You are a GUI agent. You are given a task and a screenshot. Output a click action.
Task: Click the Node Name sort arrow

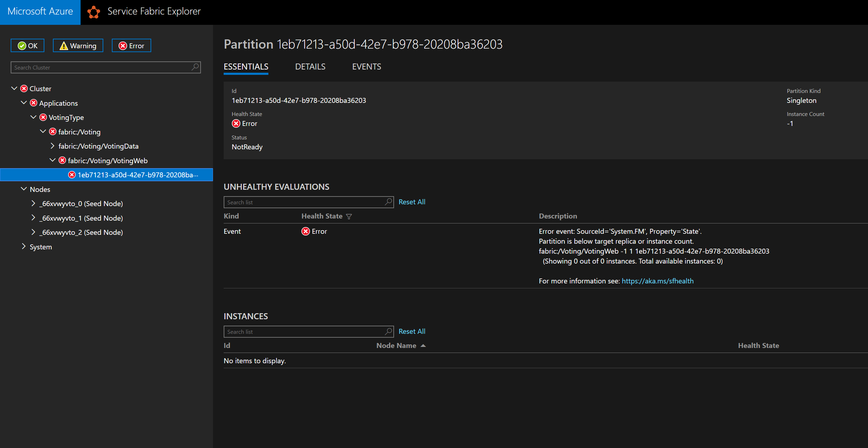[x=423, y=345]
